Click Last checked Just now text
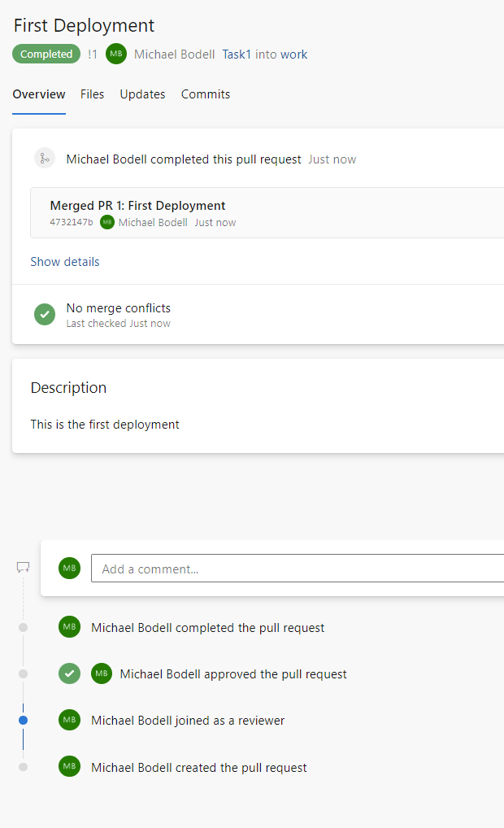Screen dimensions: 504x828 (x=119, y=324)
